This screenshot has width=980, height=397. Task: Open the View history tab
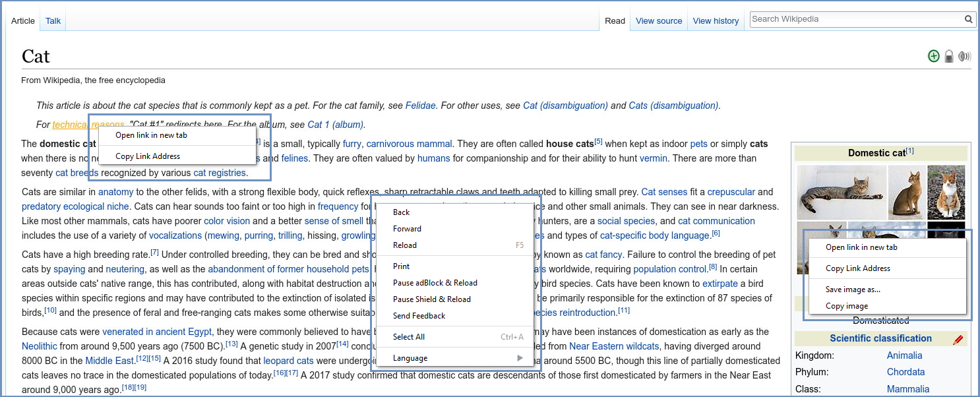(716, 20)
